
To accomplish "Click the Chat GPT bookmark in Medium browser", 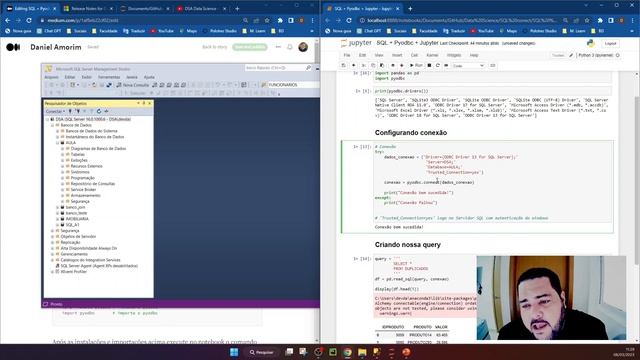I will tap(49, 31).
